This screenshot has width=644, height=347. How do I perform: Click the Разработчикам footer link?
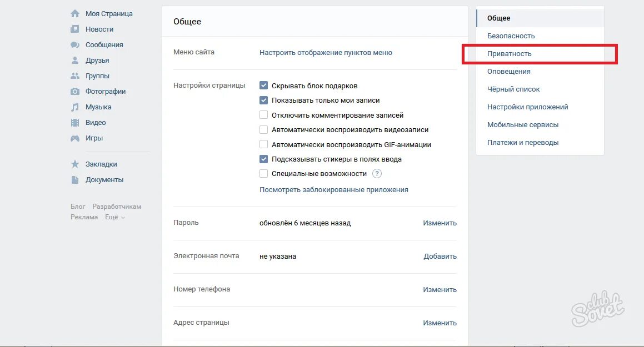[117, 207]
